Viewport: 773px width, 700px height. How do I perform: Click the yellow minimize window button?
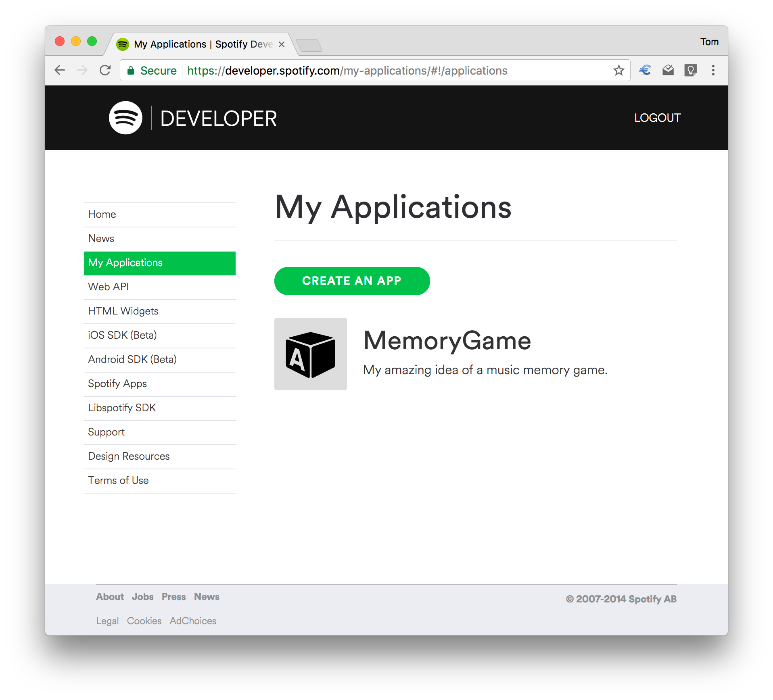[x=76, y=41]
